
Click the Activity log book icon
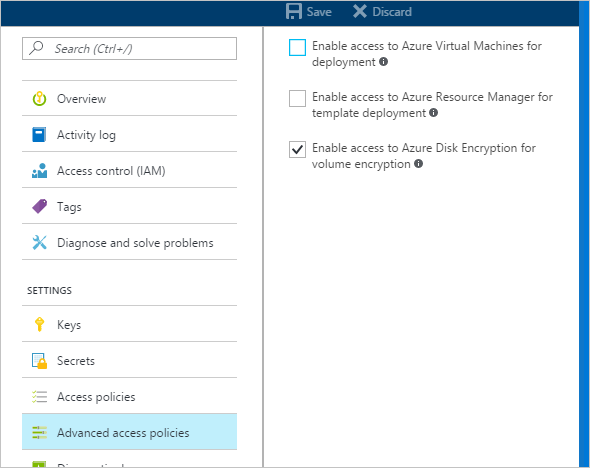coord(39,135)
